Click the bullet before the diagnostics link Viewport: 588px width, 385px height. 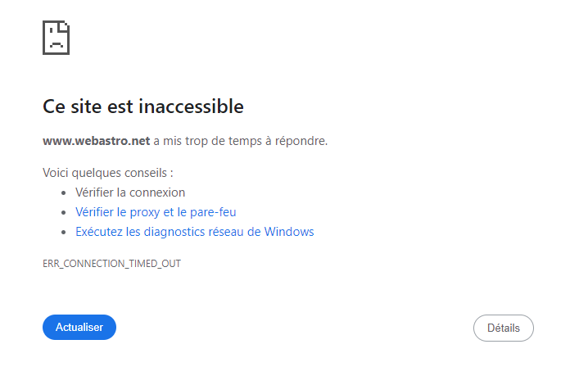click(64, 233)
